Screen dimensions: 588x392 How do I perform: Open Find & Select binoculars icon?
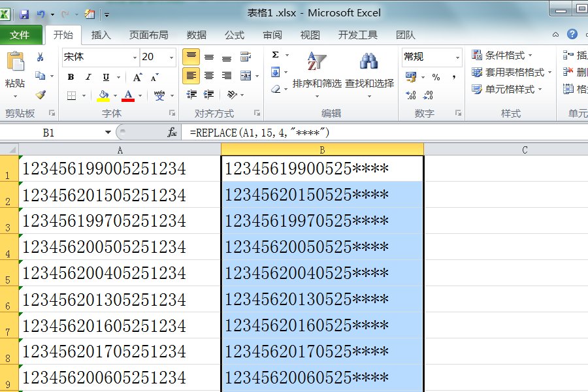368,62
